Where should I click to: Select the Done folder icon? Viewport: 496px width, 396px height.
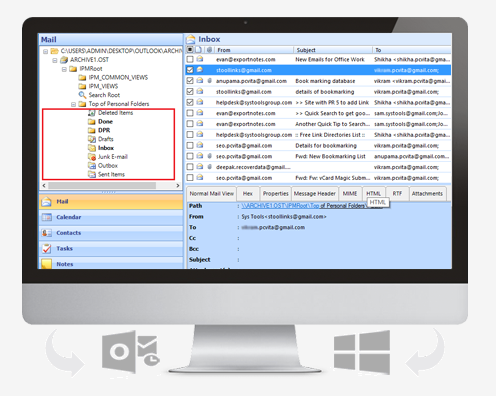tap(92, 122)
